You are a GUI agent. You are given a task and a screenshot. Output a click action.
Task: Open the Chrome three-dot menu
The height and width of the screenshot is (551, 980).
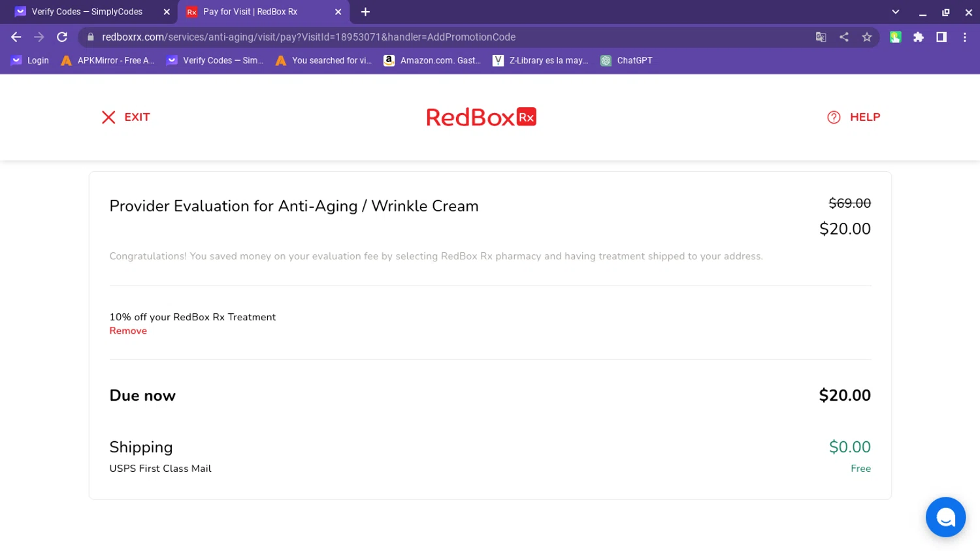(x=965, y=37)
